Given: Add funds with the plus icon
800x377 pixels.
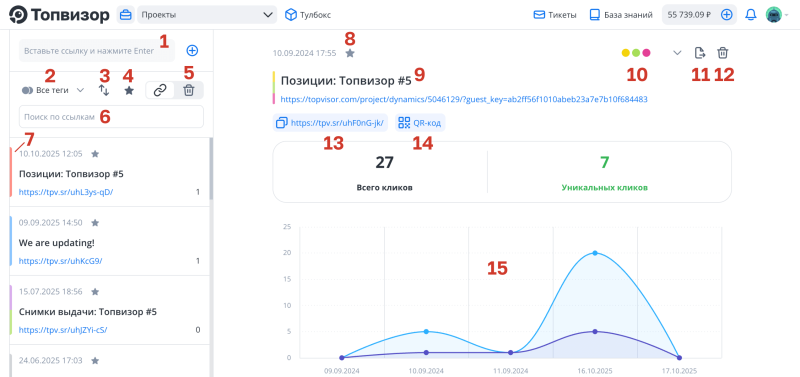Looking at the screenshot, I should 727,15.
